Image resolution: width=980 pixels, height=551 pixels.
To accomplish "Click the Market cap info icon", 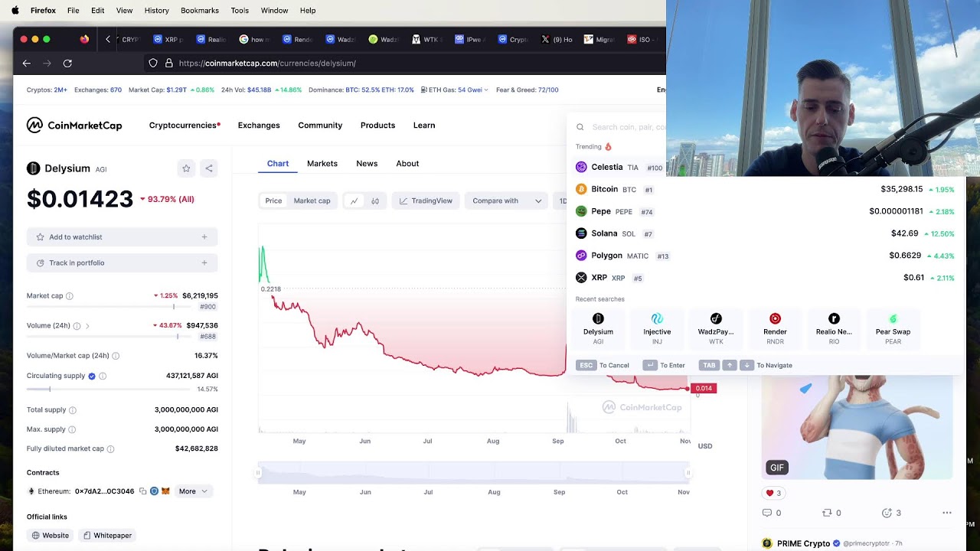I will point(70,296).
